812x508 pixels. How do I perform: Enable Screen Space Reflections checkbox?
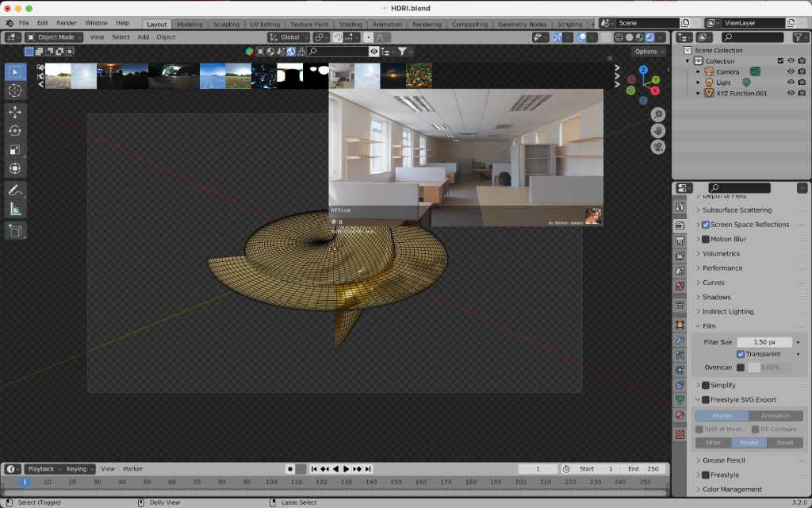(706, 225)
